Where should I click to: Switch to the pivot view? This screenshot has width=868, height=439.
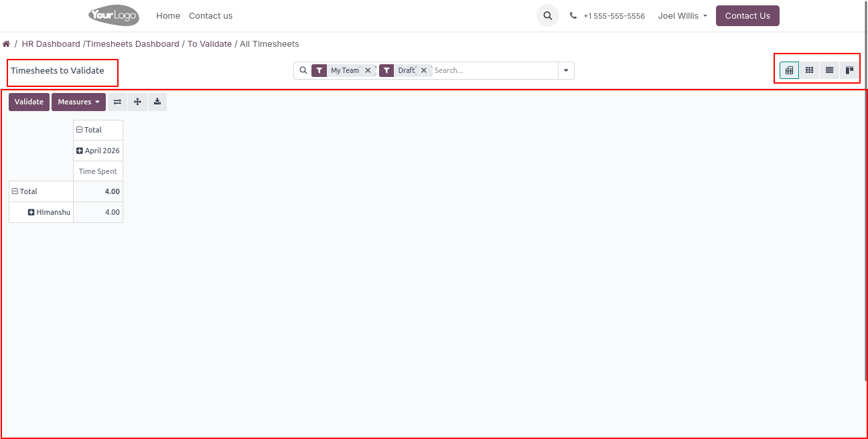[789, 70]
